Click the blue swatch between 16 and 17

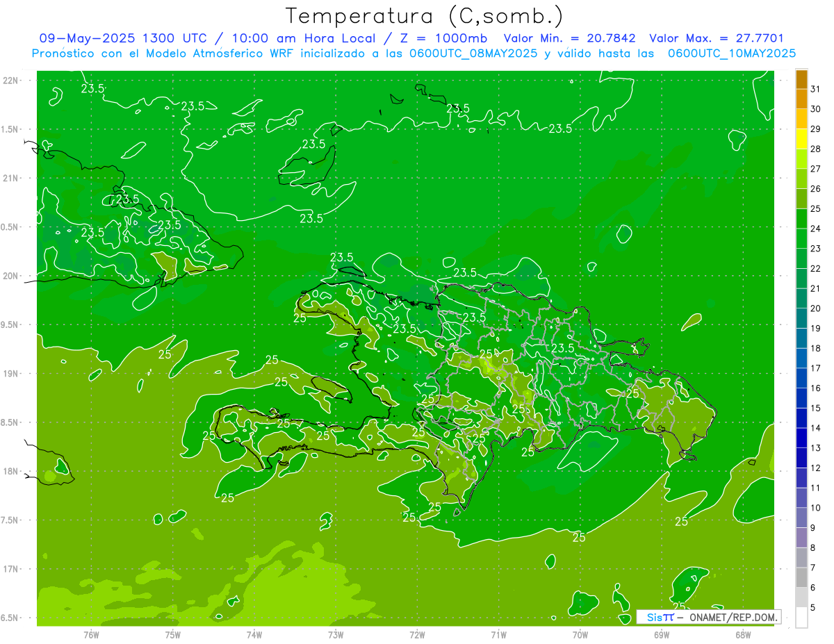pos(801,378)
